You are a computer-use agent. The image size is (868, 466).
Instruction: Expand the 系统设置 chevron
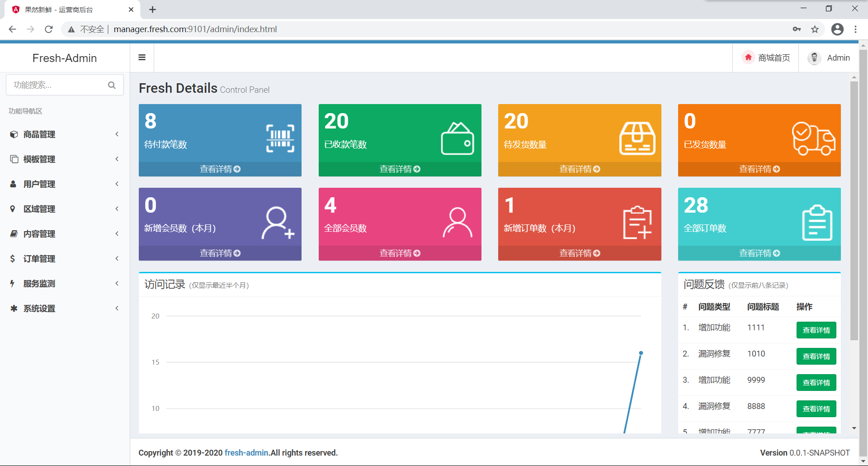[x=117, y=309]
